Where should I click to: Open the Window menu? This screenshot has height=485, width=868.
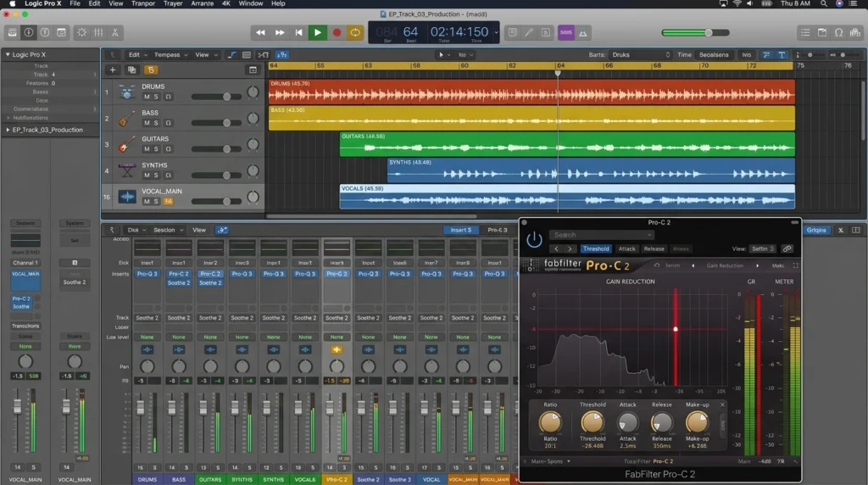[250, 3]
